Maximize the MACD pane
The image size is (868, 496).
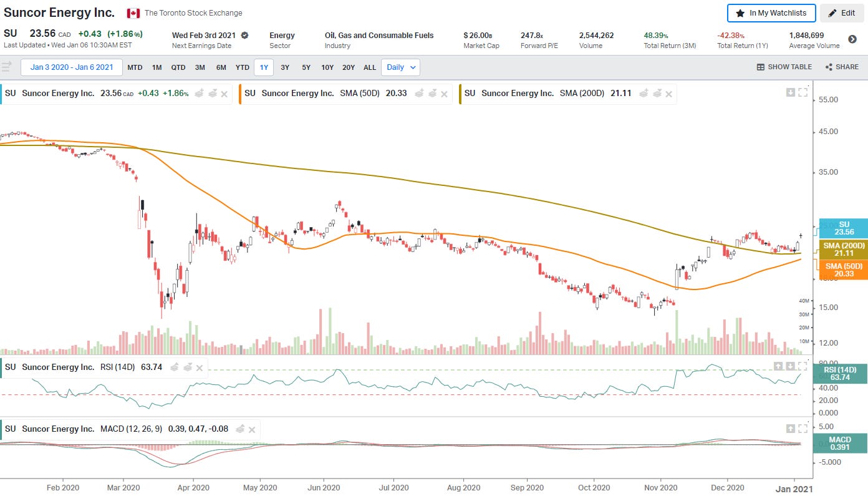(803, 428)
